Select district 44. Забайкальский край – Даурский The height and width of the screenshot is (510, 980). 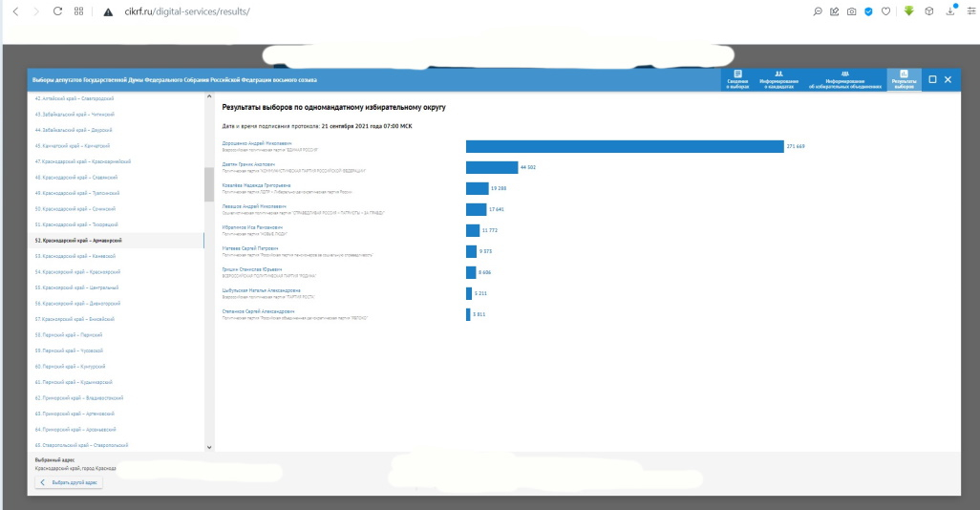point(74,130)
